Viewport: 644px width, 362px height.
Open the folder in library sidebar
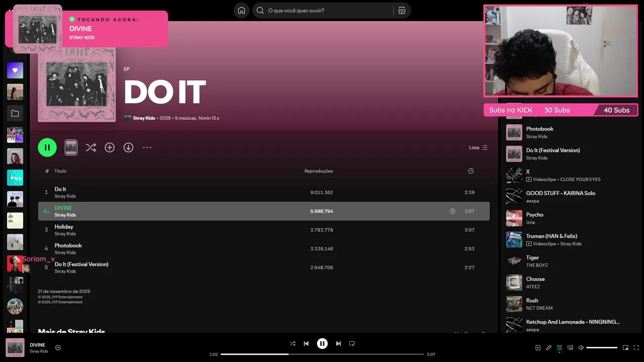click(x=15, y=114)
